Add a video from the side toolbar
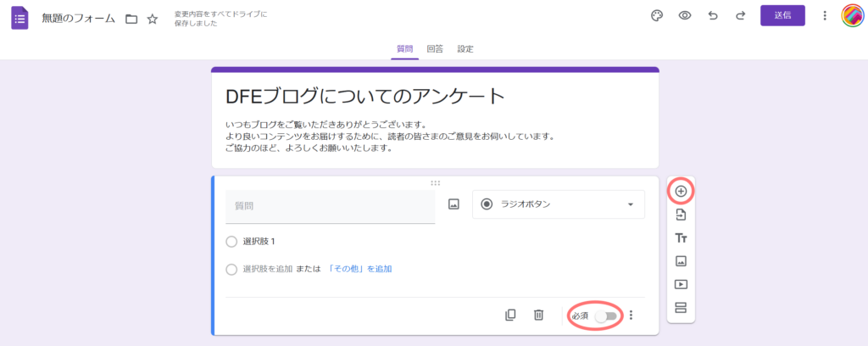Viewport: 868px width, 346px height. coord(681,284)
